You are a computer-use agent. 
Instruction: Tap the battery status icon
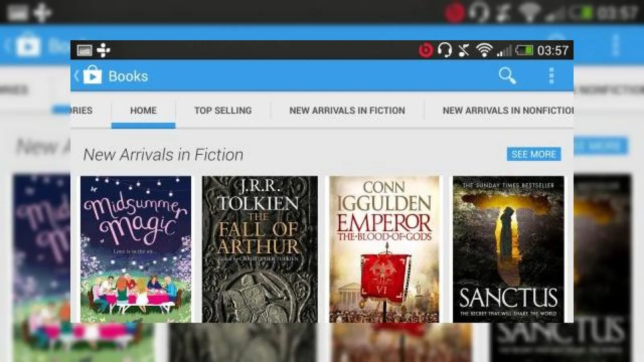tap(524, 50)
